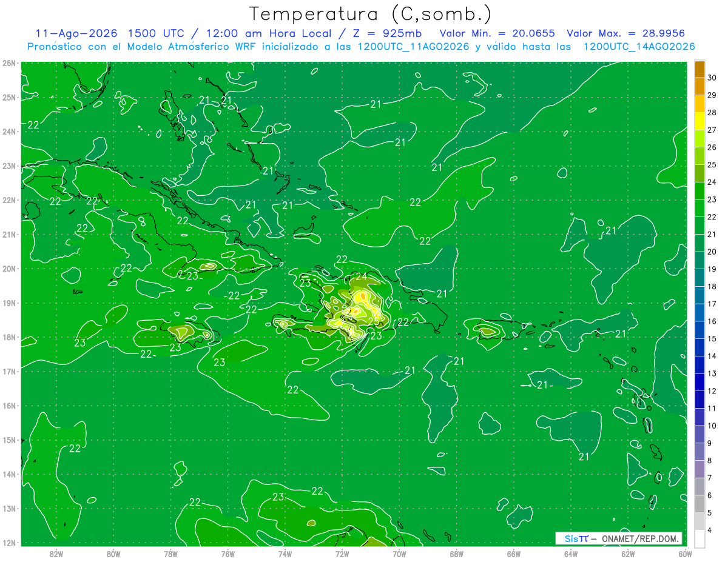Click the "18N" latitude axis label
728x562 pixels.
(8, 337)
